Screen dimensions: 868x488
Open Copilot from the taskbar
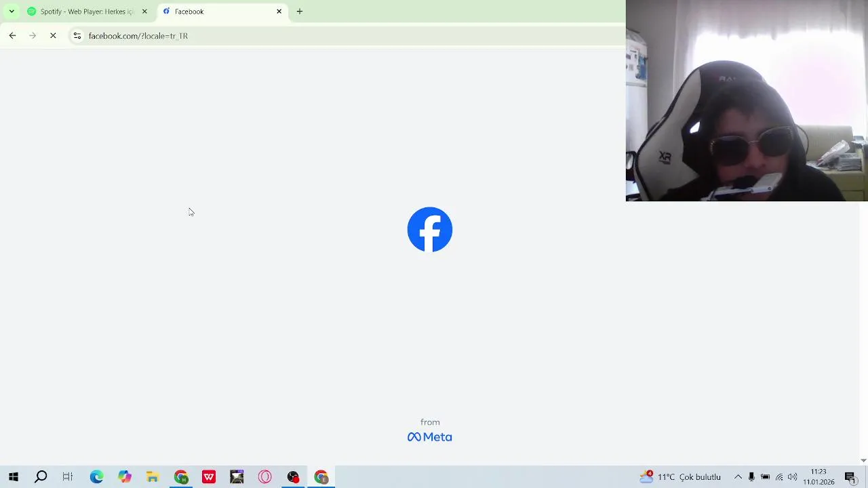tap(124, 477)
